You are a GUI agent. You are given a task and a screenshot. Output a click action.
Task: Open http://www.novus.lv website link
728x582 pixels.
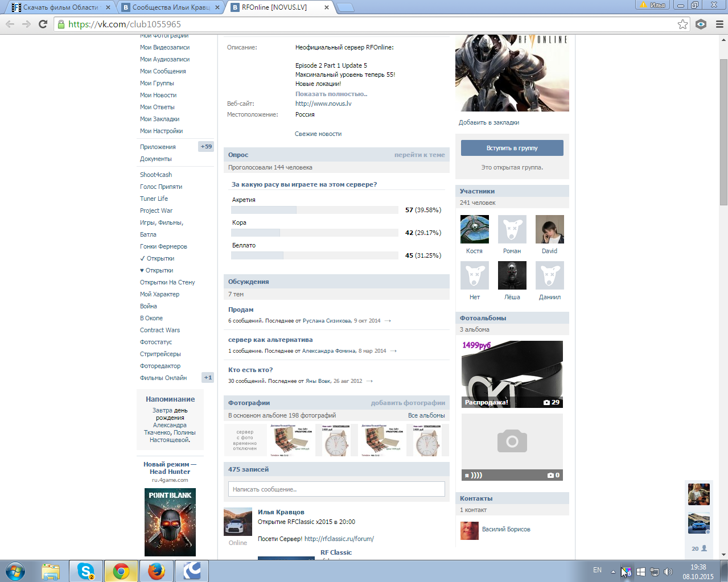(323, 104)
